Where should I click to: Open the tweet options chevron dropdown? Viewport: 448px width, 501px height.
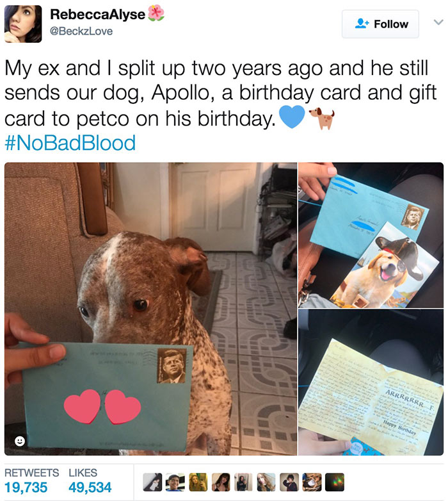click(x=438, y=22)
